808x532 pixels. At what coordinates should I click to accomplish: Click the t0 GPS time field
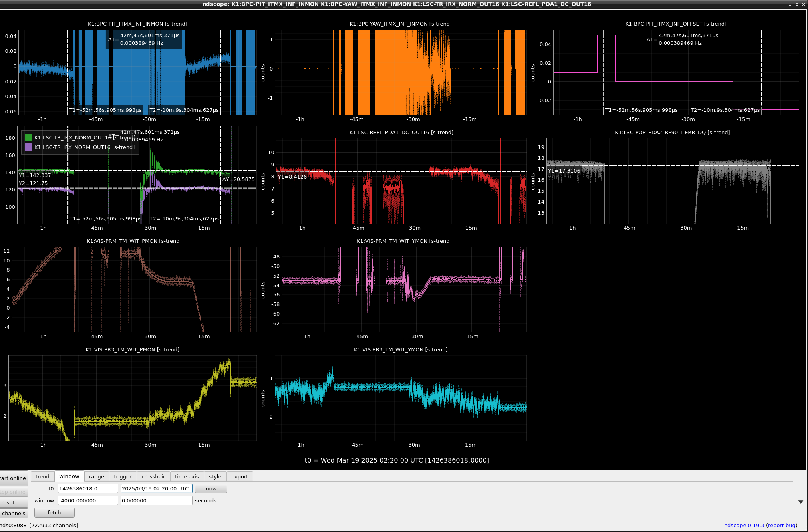click(x=88, y=488)
